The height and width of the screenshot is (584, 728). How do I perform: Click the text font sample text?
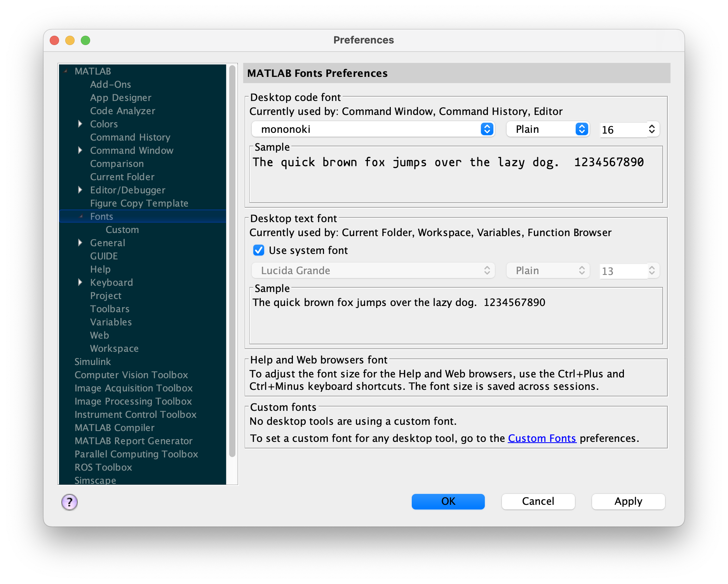[399, 302]
